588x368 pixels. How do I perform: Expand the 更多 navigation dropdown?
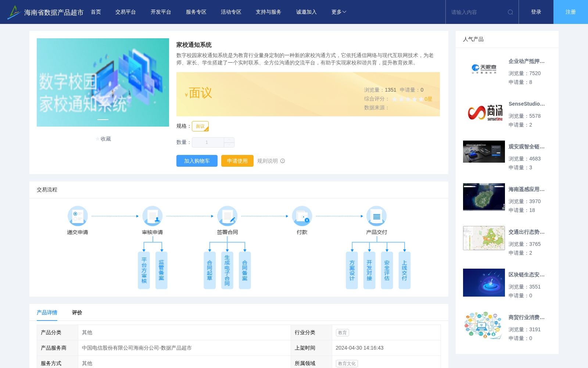(339, 12)
